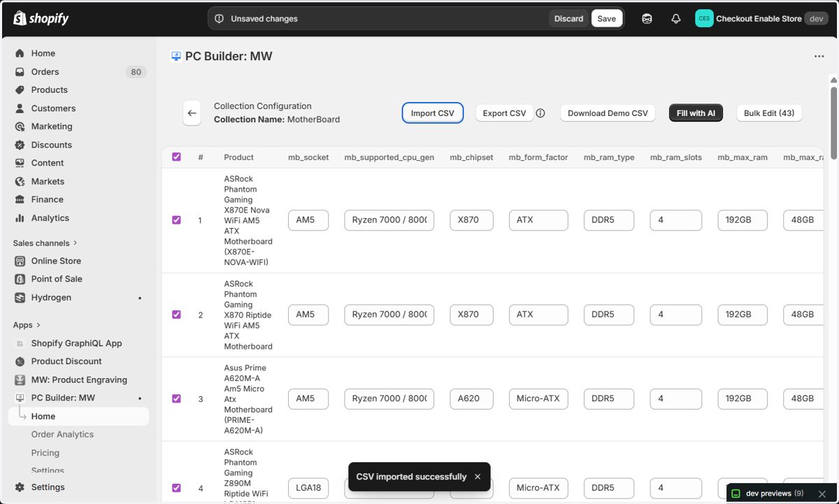The width and height of the screenshot is (839, 504).
Task: Click the MW: Product Engraving app icon
Action: (20, 380)
